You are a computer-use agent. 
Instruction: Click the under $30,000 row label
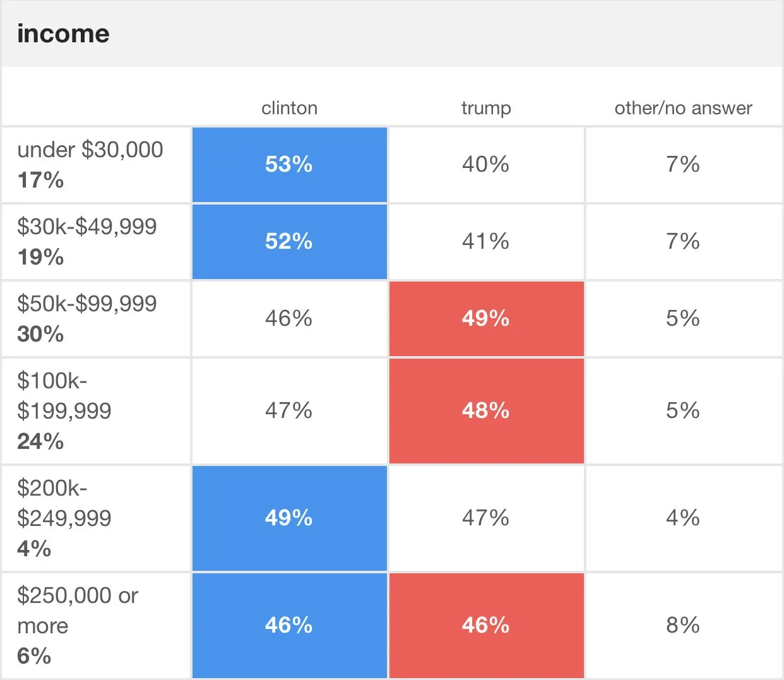click(90, 150)
